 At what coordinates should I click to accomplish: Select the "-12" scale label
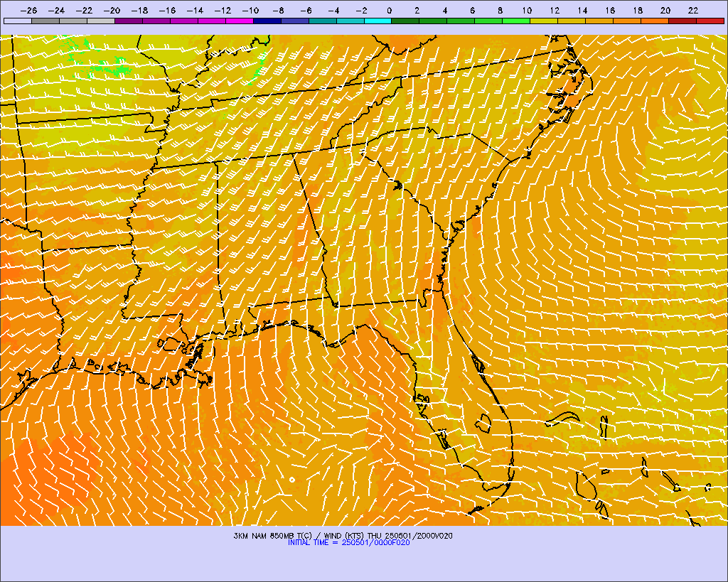pos(223,11)
